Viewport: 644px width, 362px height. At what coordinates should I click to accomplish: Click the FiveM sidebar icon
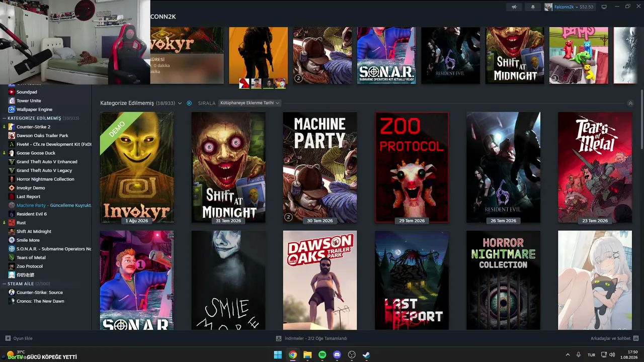point(12,144)
